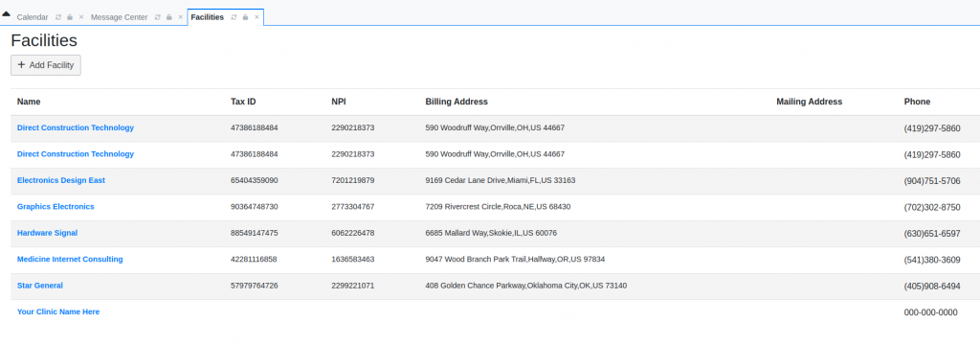Lock the Calendar tab
The height and width of the screenshot is (345, 980).
coord(69,17)
